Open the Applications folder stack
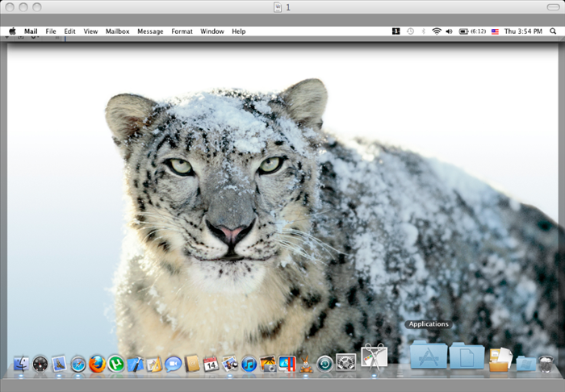The height and width of the screenshot is (392, 565). (429, 355)
